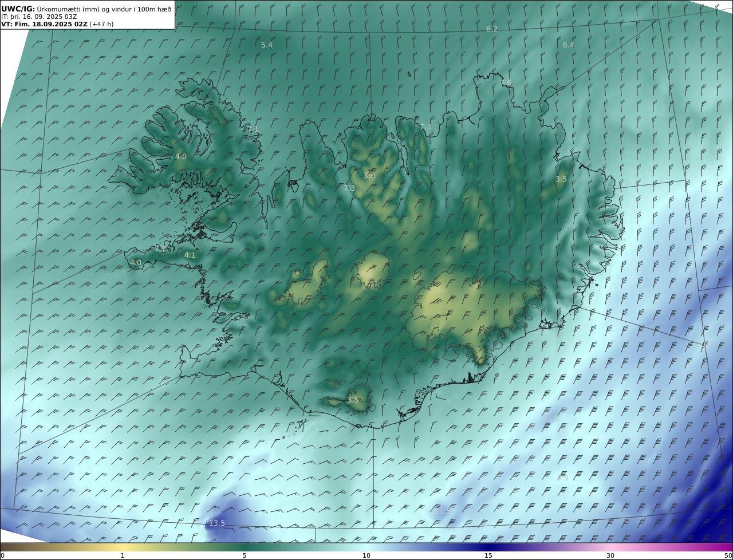Click the 5.4 value label on the map
733x560 pixels.
267,45
